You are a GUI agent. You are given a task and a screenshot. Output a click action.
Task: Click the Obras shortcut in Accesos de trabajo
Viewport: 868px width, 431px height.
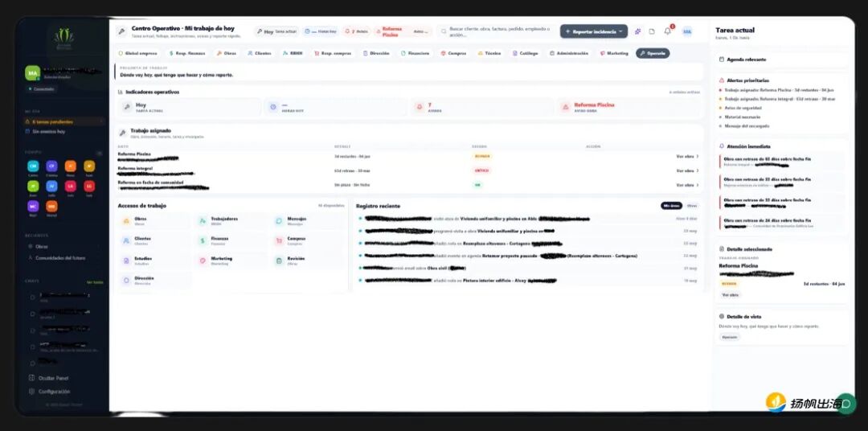[154, 221]
